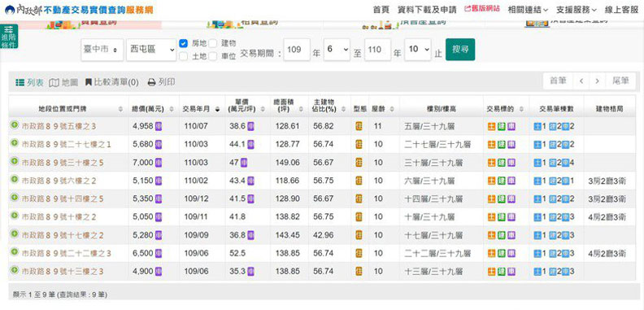Switch to 列表 list view tab
The height and width of the screenshot is (310, 644).
(29, 83)
